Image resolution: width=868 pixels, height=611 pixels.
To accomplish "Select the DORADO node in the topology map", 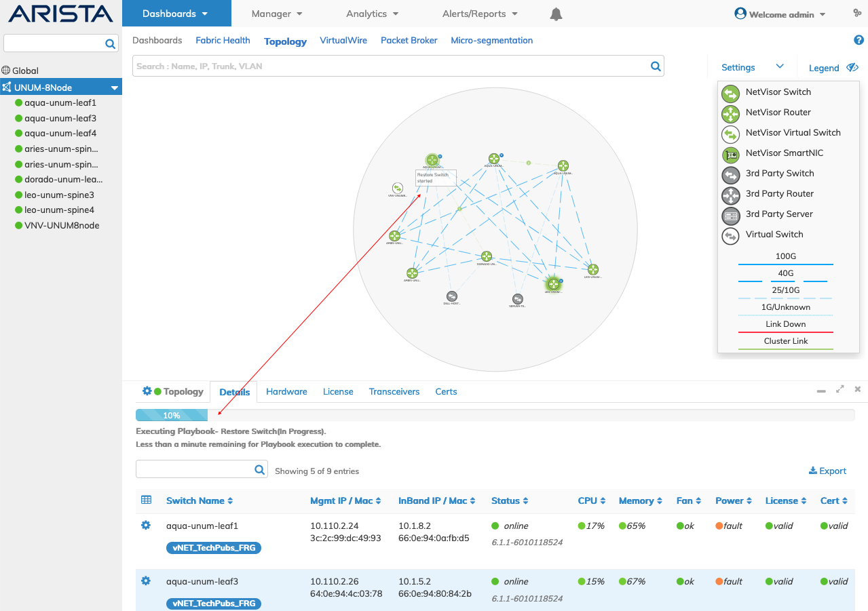I will click(x=487, y=256).
